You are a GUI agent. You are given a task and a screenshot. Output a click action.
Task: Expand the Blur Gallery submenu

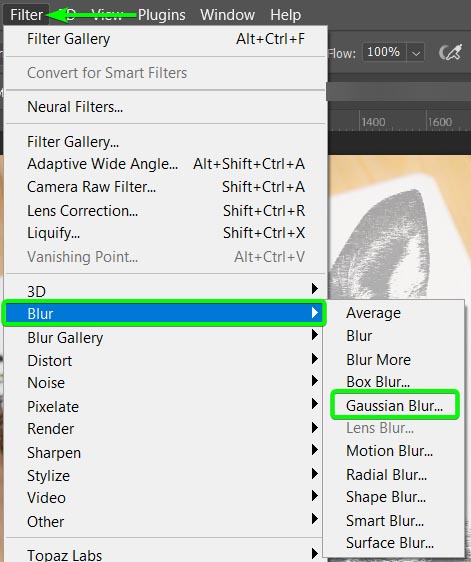tap(165, 338)
